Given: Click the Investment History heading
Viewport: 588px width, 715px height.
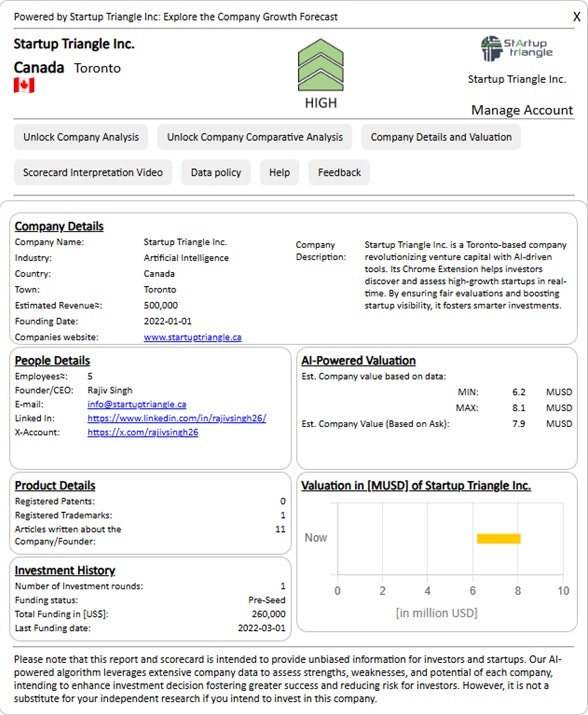Looking at the screenshot, I should [x=65, y=570].
